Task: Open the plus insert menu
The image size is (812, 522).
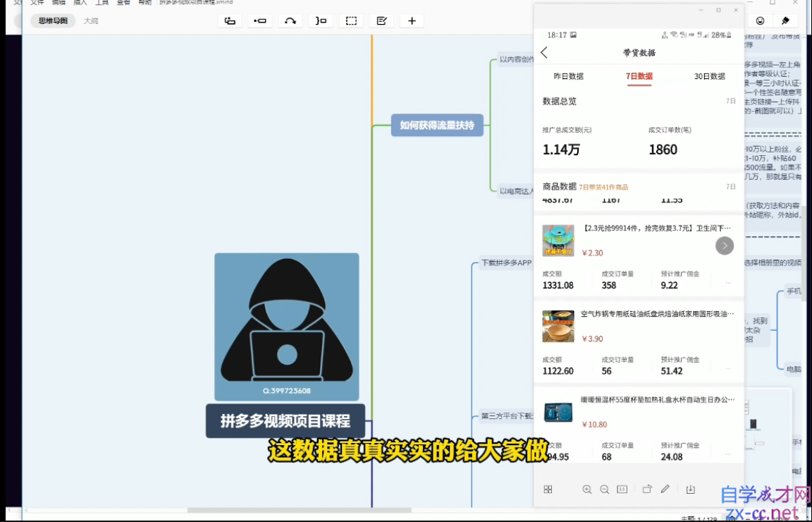Action: 412,20
